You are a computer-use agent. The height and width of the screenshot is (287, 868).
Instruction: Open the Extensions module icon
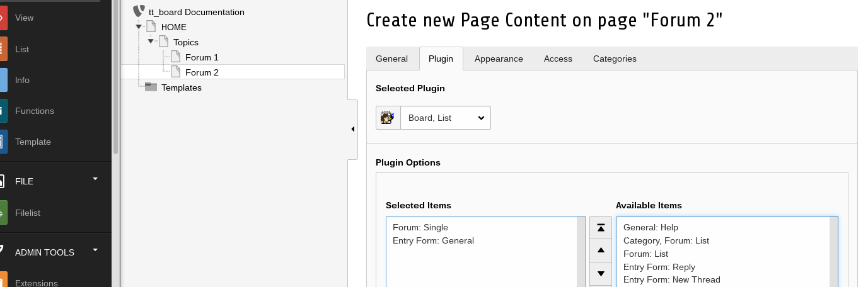tap(3, 280)
